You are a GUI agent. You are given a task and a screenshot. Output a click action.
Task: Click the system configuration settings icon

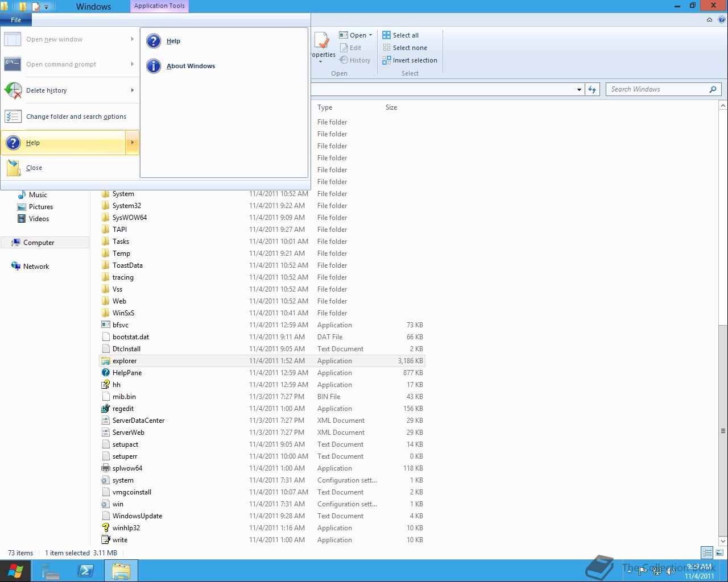[x=105, y=480]
